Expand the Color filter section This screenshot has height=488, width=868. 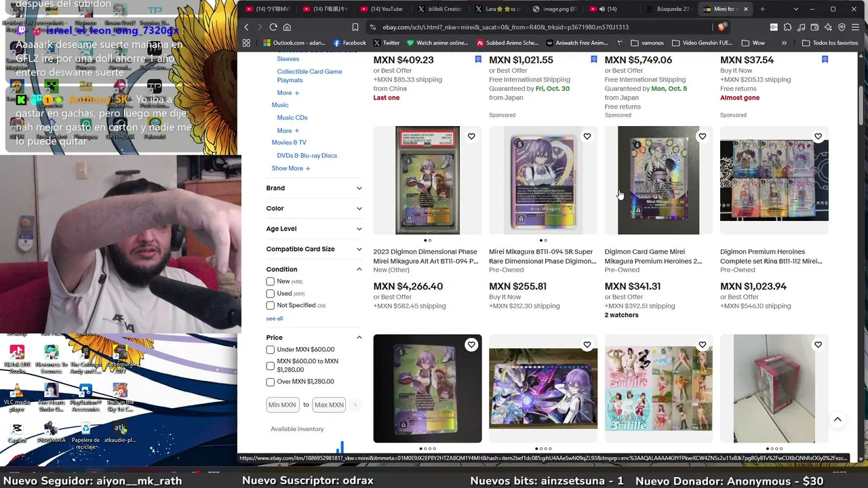314,209
